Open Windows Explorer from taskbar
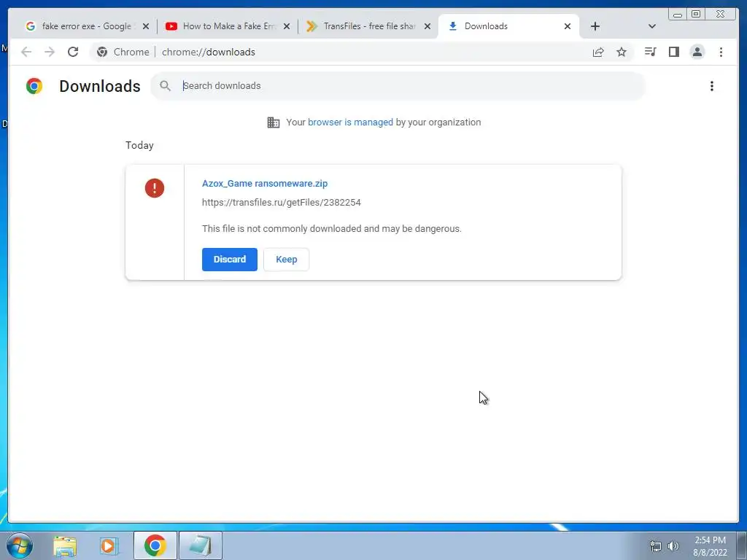Image resolution: width=747 pixels, height=560 pixels. tap(65, 545)
